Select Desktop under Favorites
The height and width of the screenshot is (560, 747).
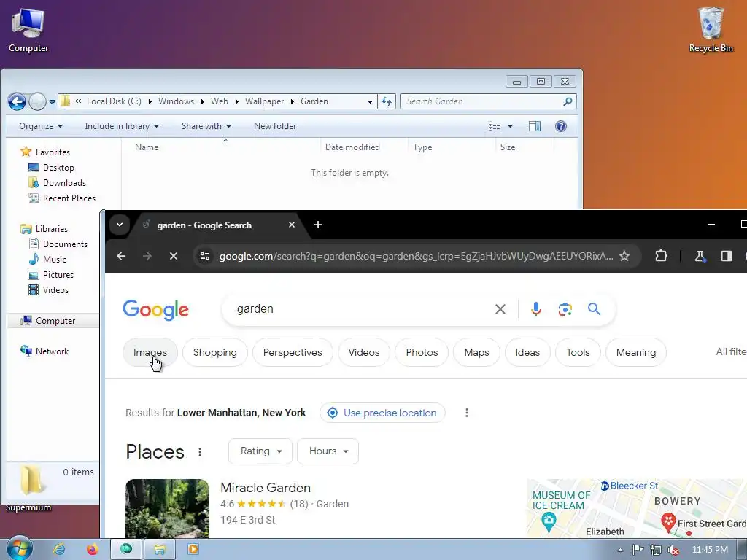[x=51, y=168]
